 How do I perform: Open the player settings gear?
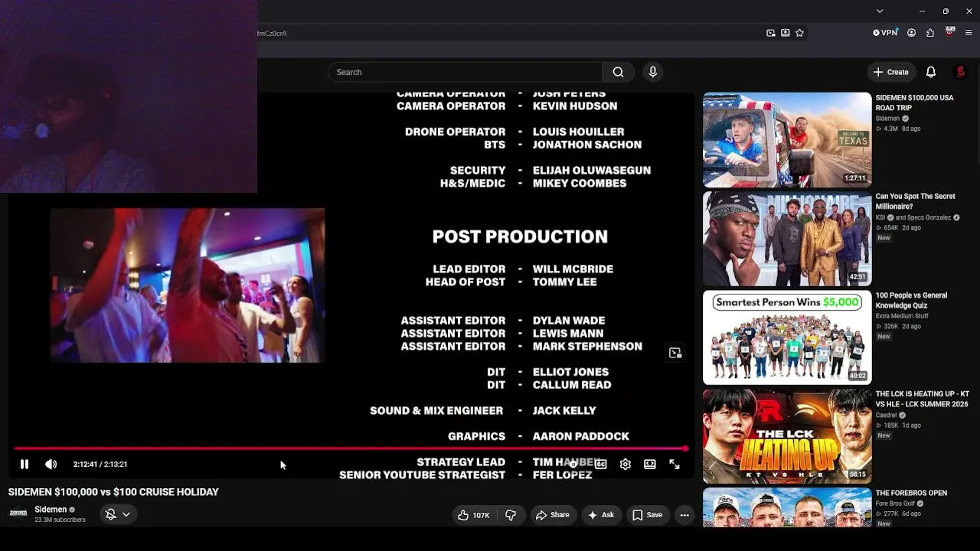[x=626, y=464]
